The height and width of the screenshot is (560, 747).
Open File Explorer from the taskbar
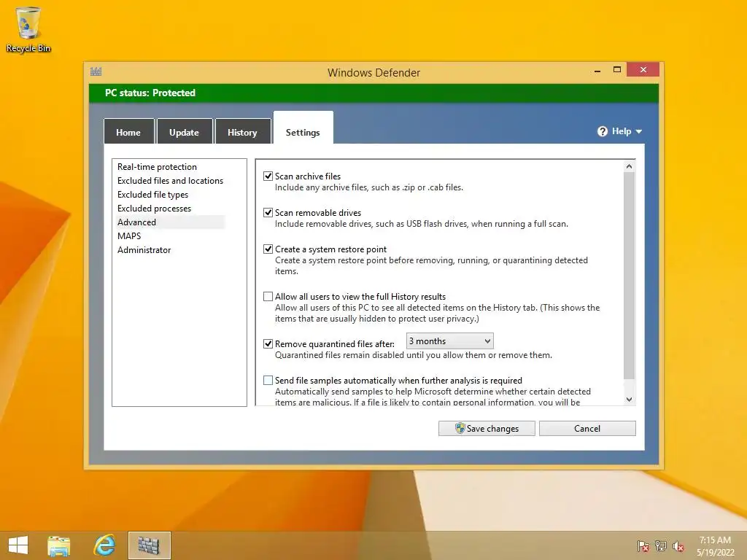pyautogui.click(x=58, y=545)
